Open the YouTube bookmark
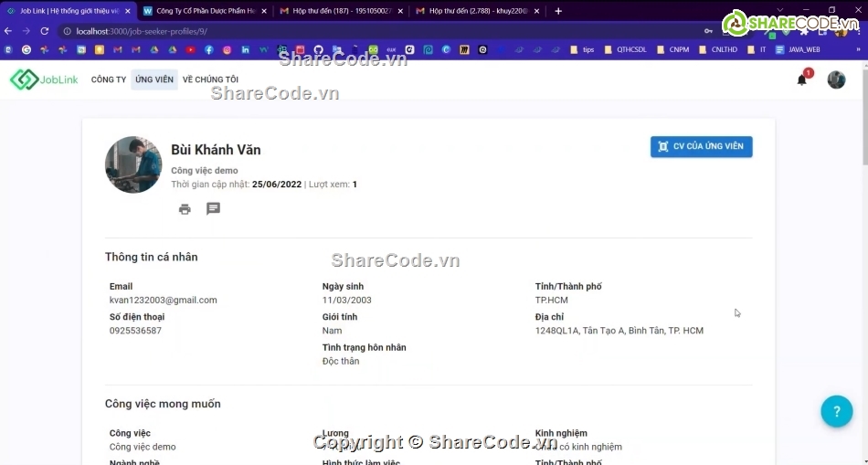The image size is (868, 465). [190, 50]
